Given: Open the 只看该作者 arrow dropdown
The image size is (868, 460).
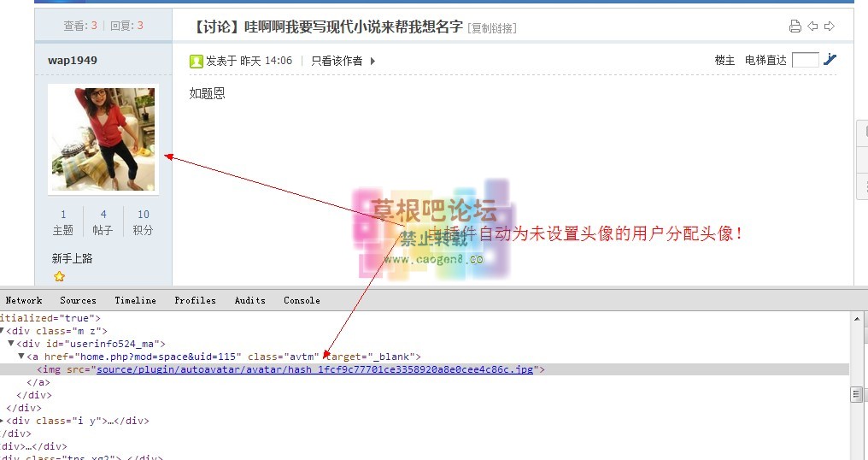Looking at the screenshot, I should point(372,61).
